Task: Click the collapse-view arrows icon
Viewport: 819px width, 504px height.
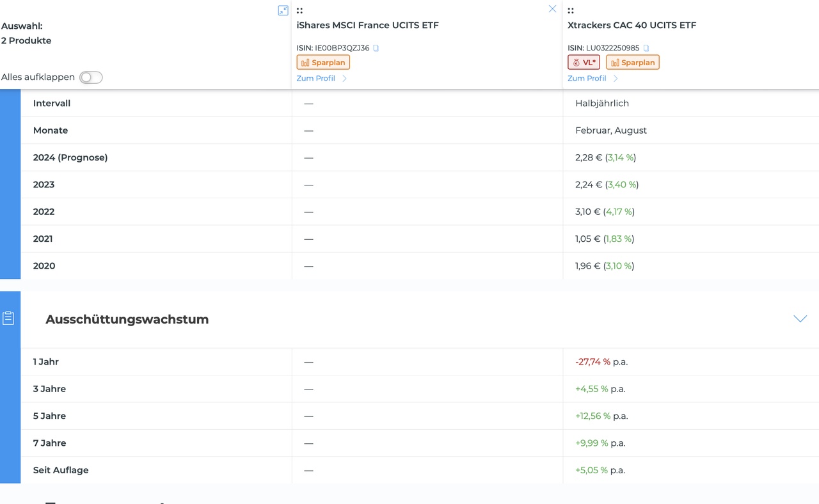Action: tap(283, 10)
